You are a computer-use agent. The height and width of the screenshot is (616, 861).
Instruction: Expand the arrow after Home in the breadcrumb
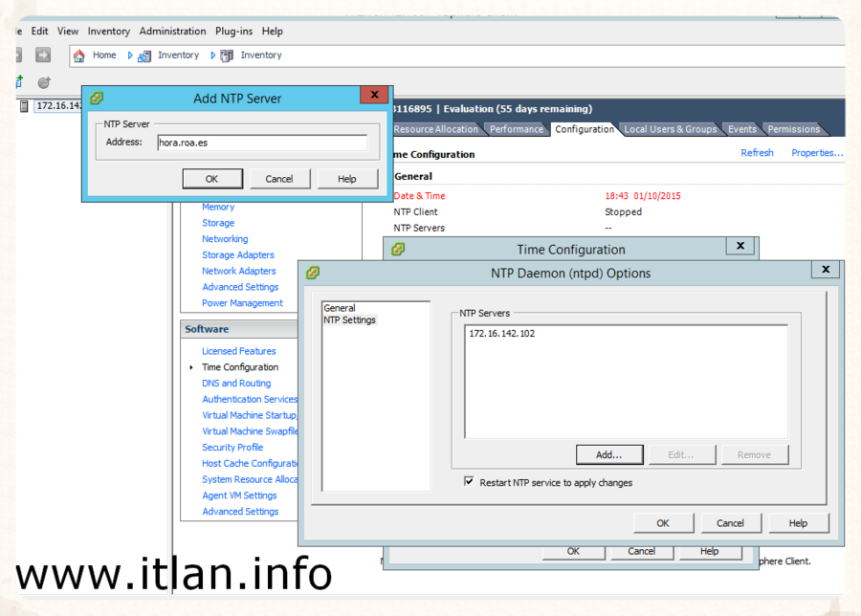click(130, 55)
